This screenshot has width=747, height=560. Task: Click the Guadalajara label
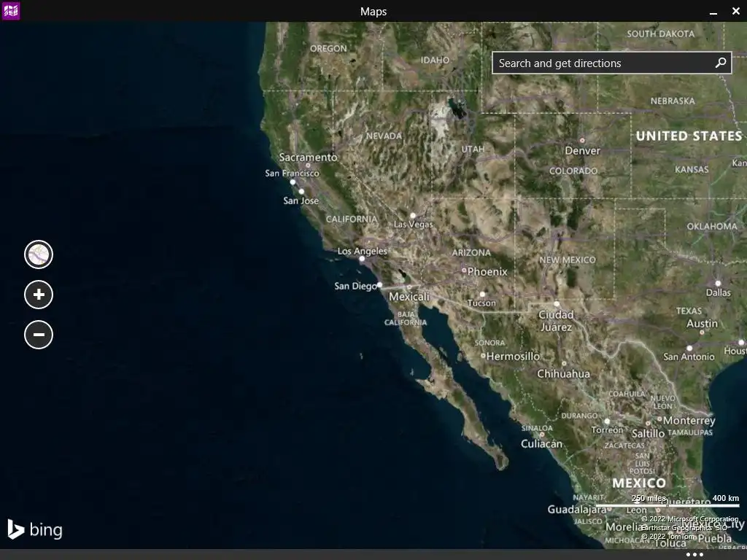coord(577,510)
